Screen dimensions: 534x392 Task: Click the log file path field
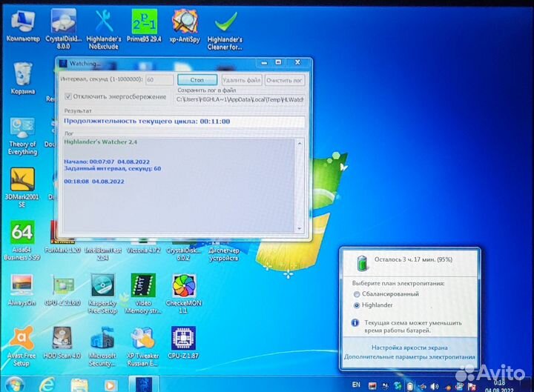tap(240, 99)
